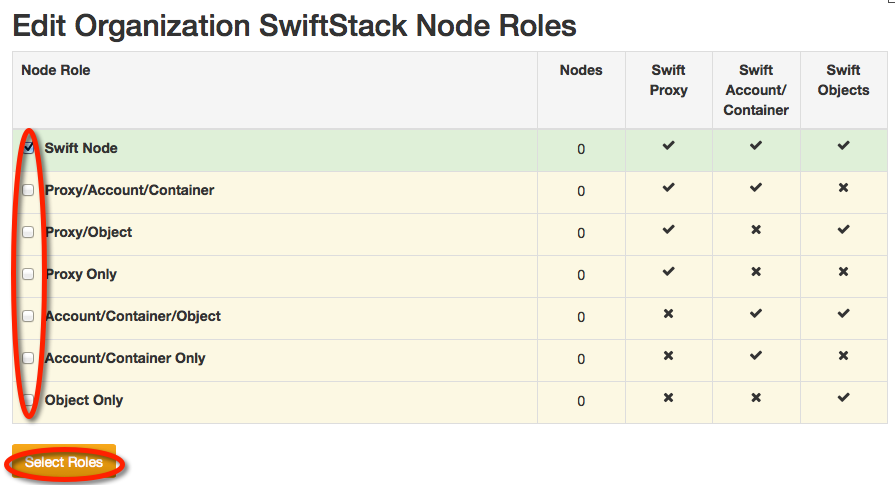Click the Proxy Only label text

pos(81,274)
